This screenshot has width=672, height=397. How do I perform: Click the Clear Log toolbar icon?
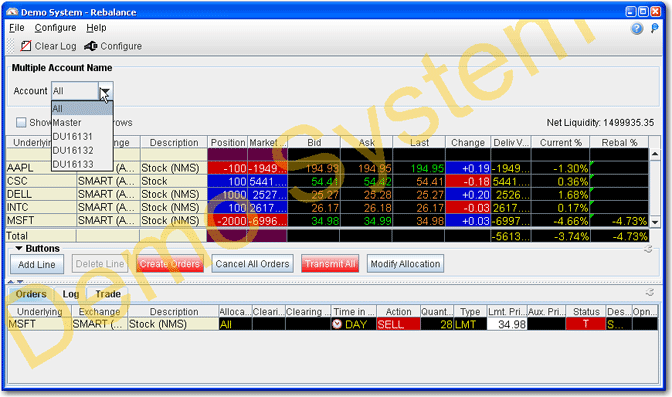pos(26,46)
